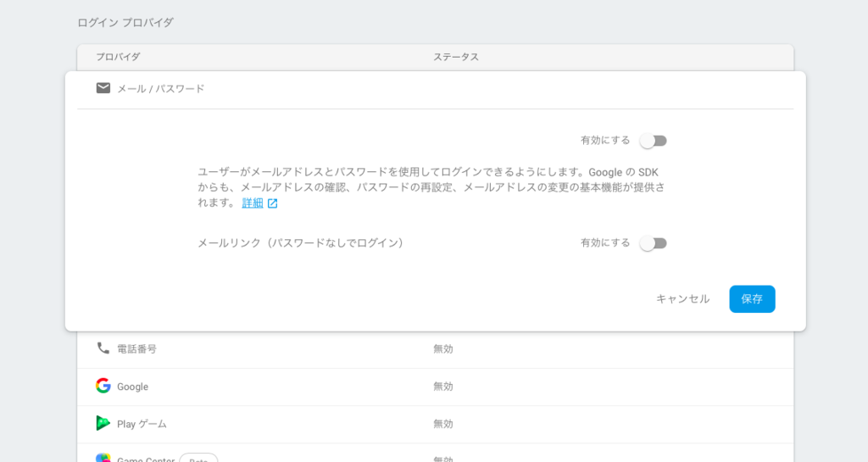Click the phone icon for 電話番号
Viewport: 868px width, 462px height.
click(103, 348)
